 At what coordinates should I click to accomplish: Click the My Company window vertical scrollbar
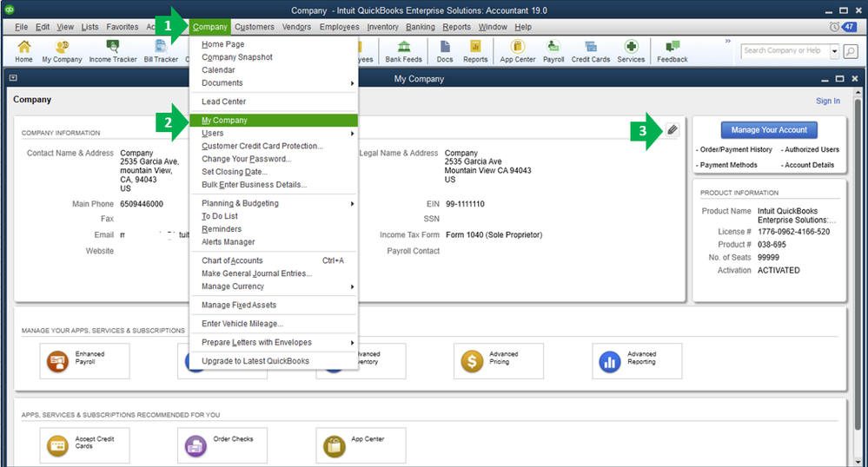[858, 266]
